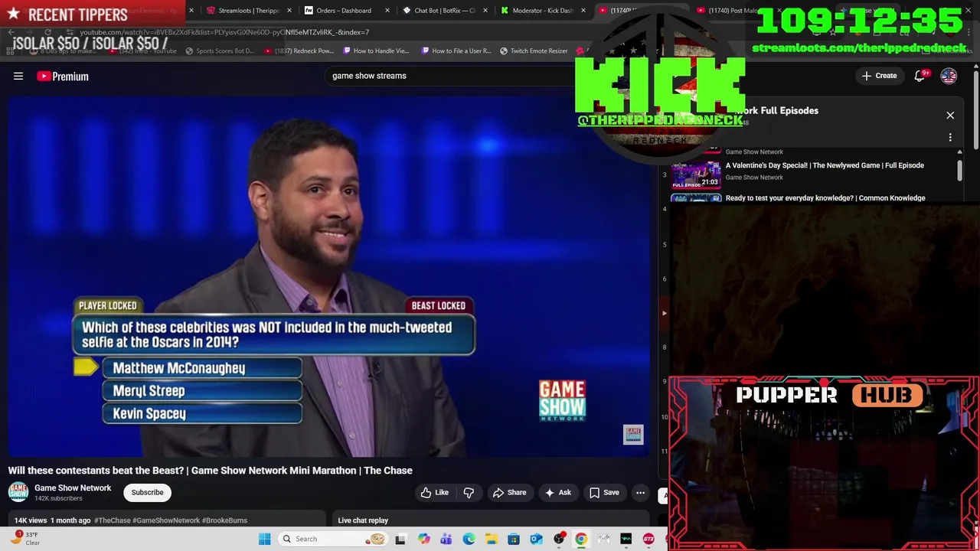Open Game Show Network channel avatar
980x551 pixels.
point(18,492)
